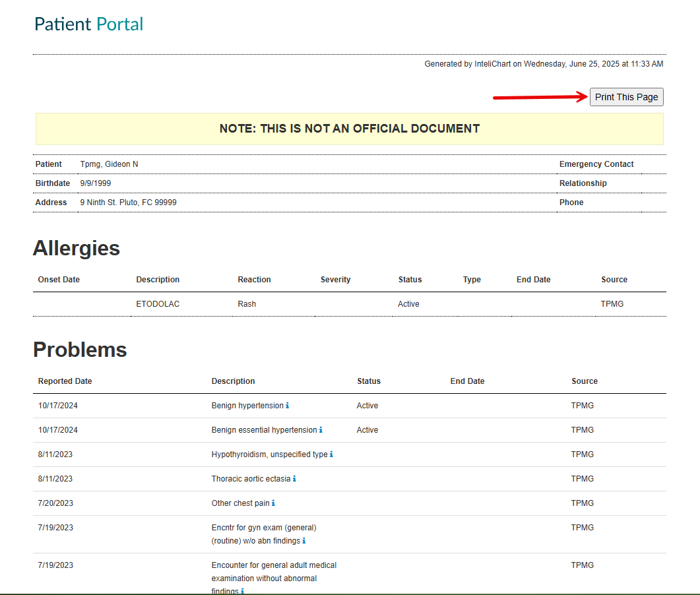Click the Generated by InteliChart timestamp
700x595 pixels.
pos(544,64)
